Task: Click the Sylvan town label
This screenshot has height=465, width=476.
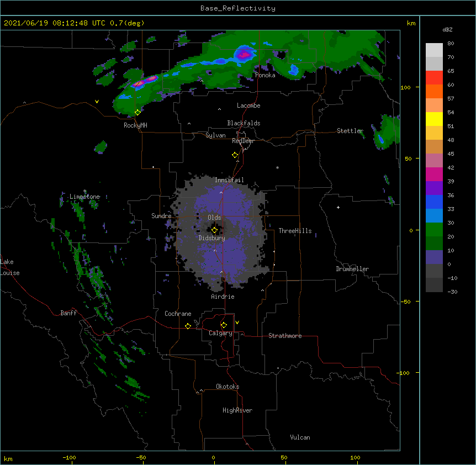Action: [x=215, y=135]
